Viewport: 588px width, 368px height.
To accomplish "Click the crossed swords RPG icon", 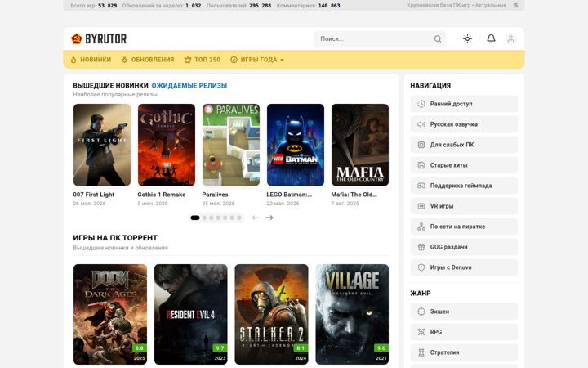I will (x=421, y=332).
